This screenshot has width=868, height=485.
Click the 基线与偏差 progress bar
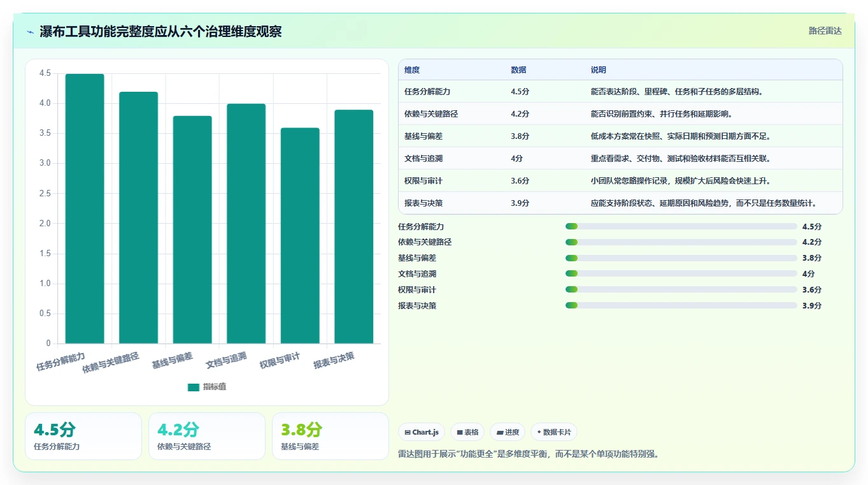point(681,258)
